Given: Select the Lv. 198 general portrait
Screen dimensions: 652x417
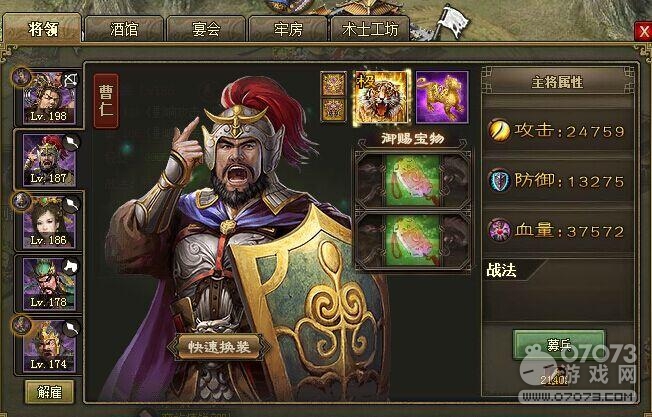Looking at the screenshot, I should 49,98.
